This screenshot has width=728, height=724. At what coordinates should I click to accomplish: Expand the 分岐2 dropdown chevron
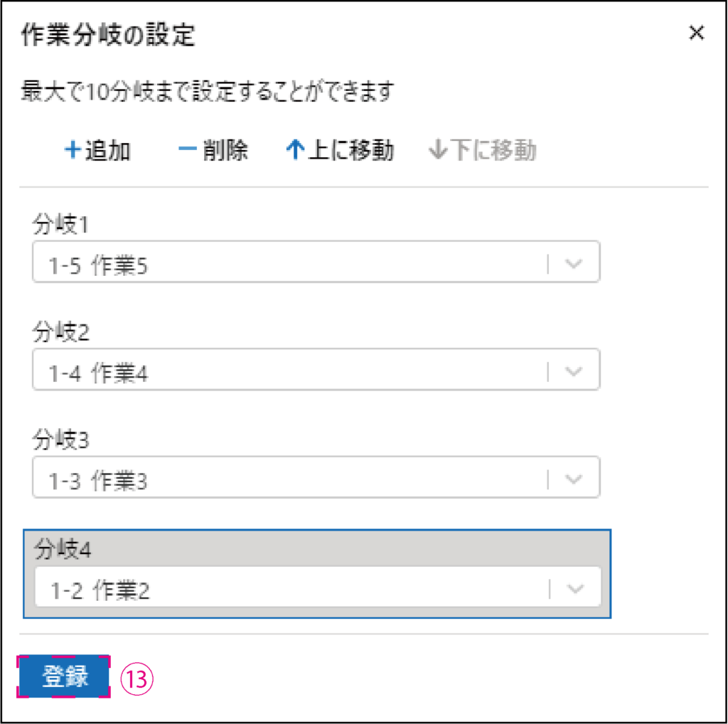click(574, 371)
